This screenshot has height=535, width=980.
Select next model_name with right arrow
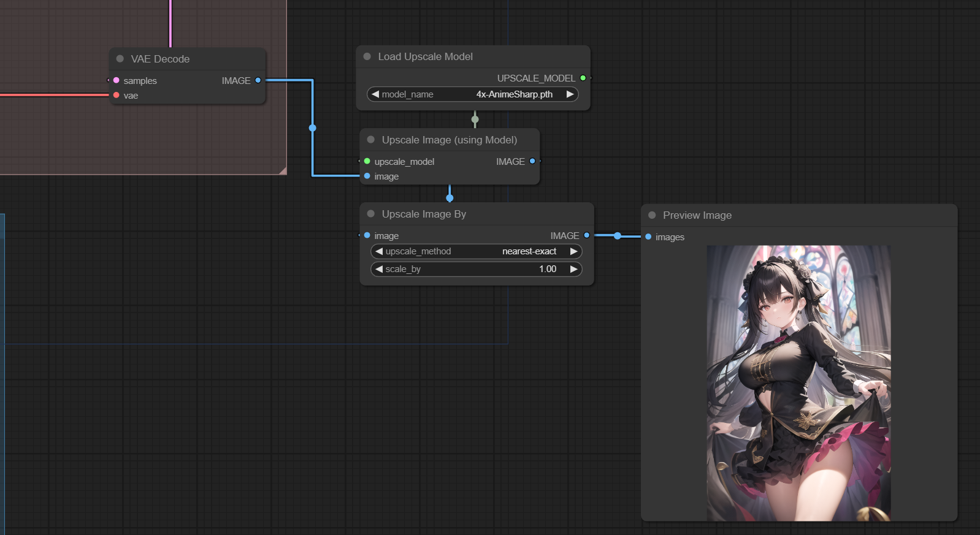(x=570, y=94)
